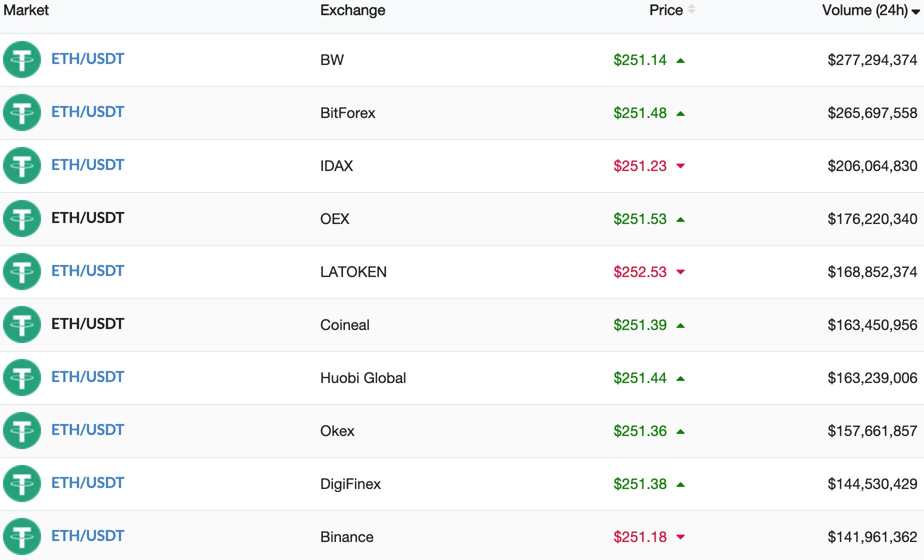924x560 pixels.
Task: Open the ETH/USDT link for BW
Action: [87, 59]
